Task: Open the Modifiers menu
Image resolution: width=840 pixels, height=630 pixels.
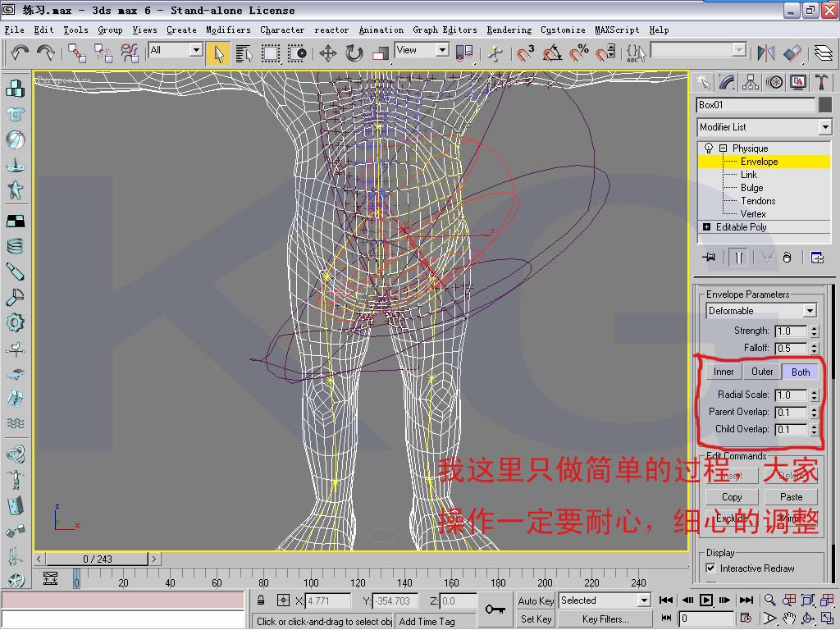Action: coord(228,30)
